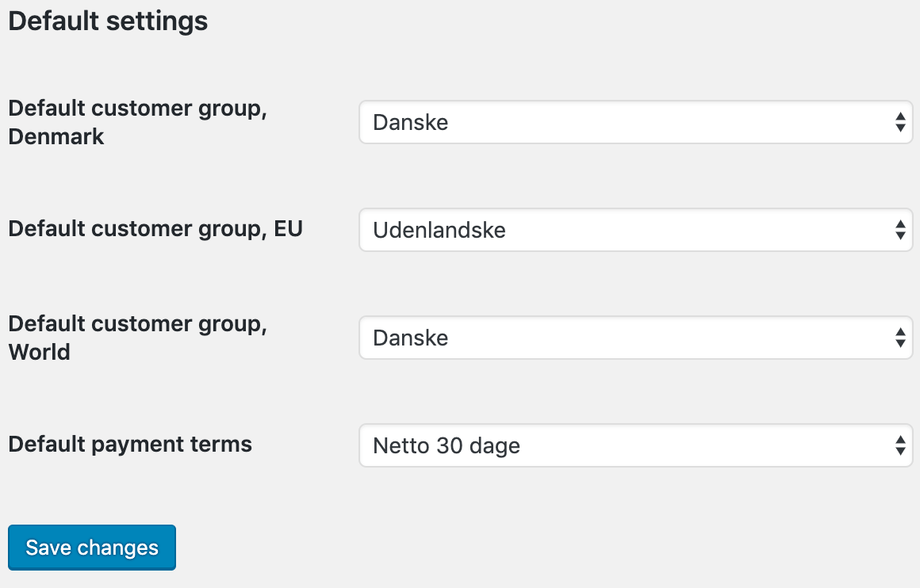Click the 'Default settings' heading
Image resolution: width=920 pixels, height=588 pixels.
(108, 21)
